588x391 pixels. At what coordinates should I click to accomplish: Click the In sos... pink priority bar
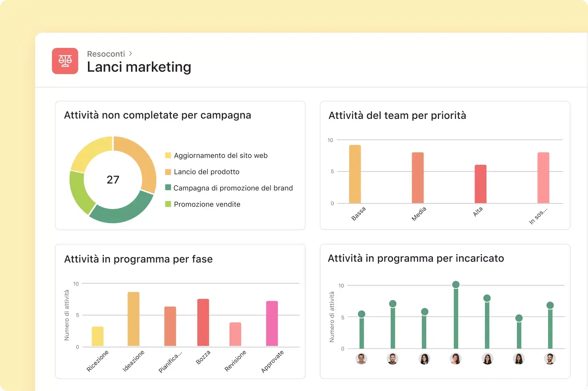543,178
